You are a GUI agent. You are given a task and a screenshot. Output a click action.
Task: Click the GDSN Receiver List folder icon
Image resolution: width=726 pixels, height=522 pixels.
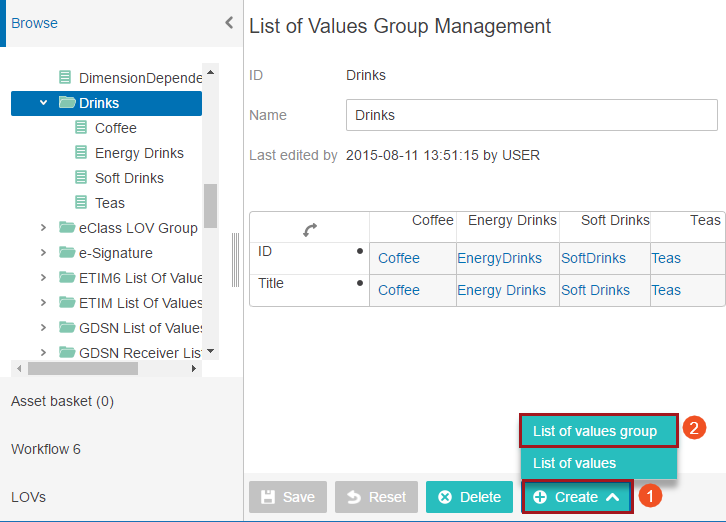click(x=67, y=352)
